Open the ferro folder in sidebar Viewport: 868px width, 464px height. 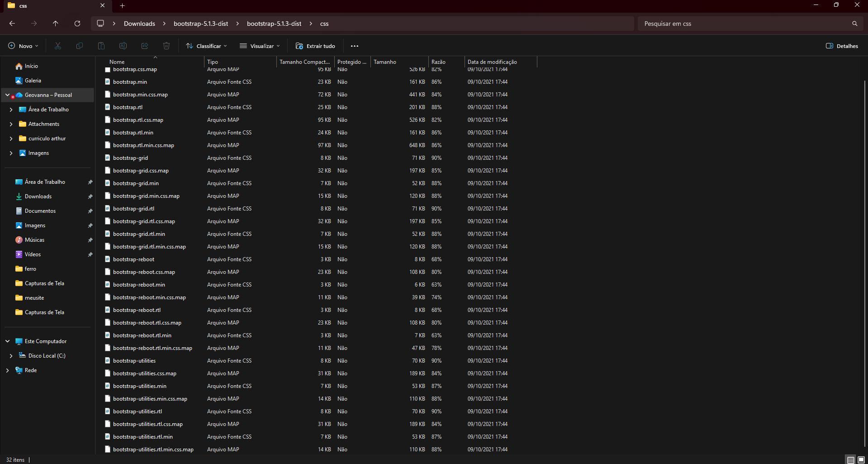30,269
